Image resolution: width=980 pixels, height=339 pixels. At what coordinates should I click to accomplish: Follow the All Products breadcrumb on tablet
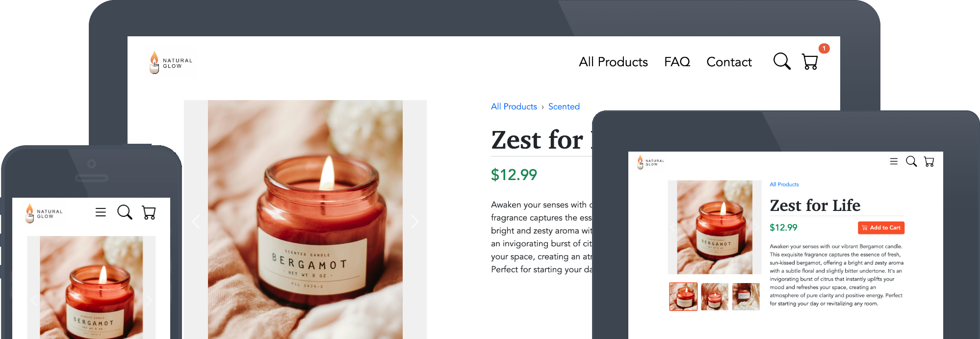click(784, 184)
